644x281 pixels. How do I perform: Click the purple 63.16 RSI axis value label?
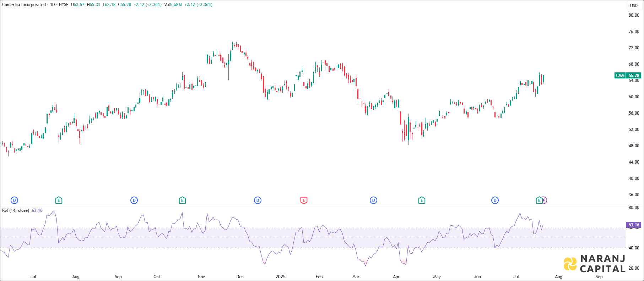(634, 225)
